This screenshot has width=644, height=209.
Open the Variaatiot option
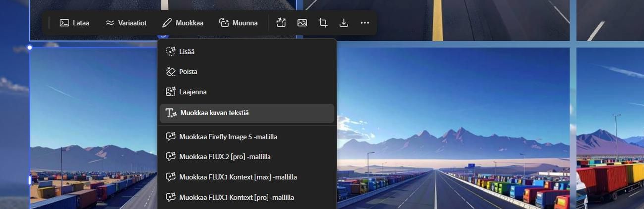click(x=126, y=23)
